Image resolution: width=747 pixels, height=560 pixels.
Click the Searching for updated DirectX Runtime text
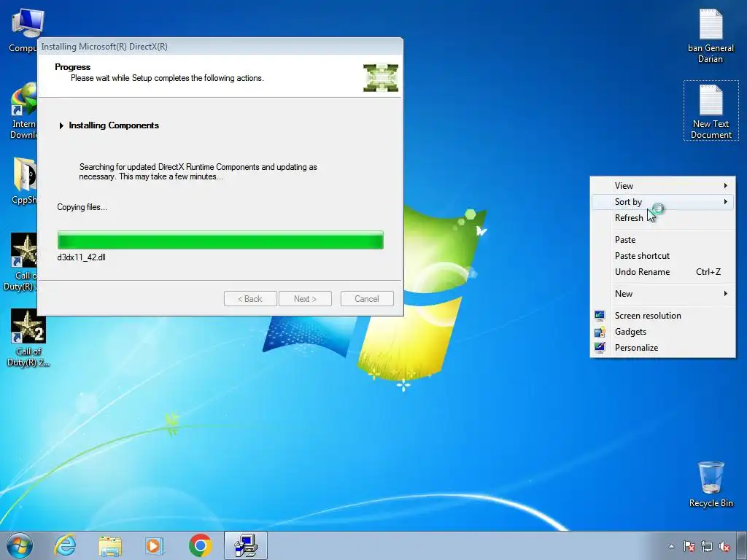click(198, 171)
